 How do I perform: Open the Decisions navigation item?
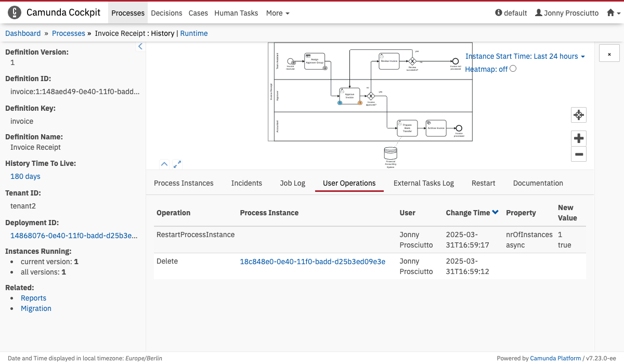[x=166, y=13]
